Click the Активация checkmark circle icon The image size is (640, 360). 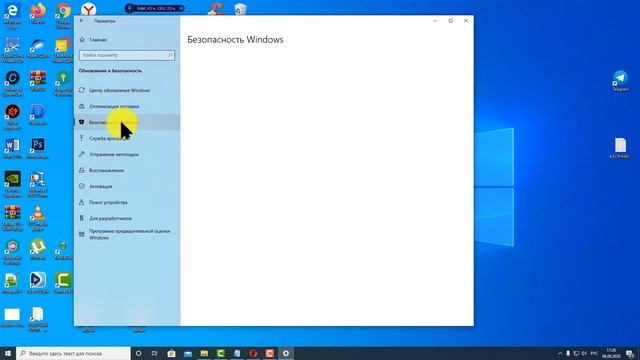click(x=82, y=186)
